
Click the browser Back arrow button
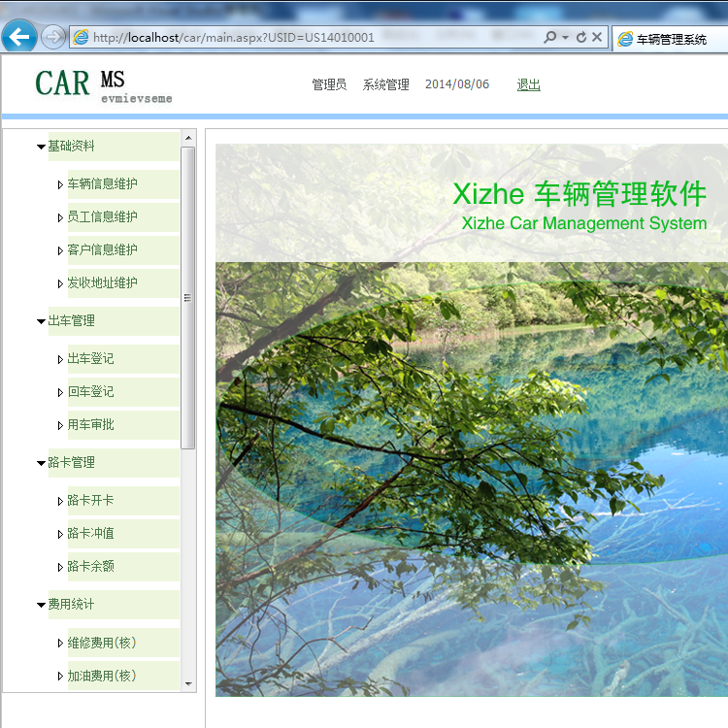19,37
